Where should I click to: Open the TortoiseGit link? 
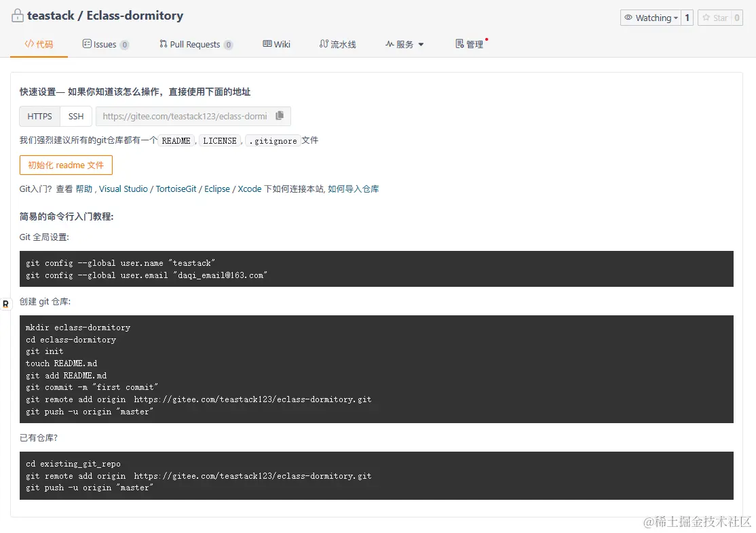pyautogui.click(x=176, y=189)
